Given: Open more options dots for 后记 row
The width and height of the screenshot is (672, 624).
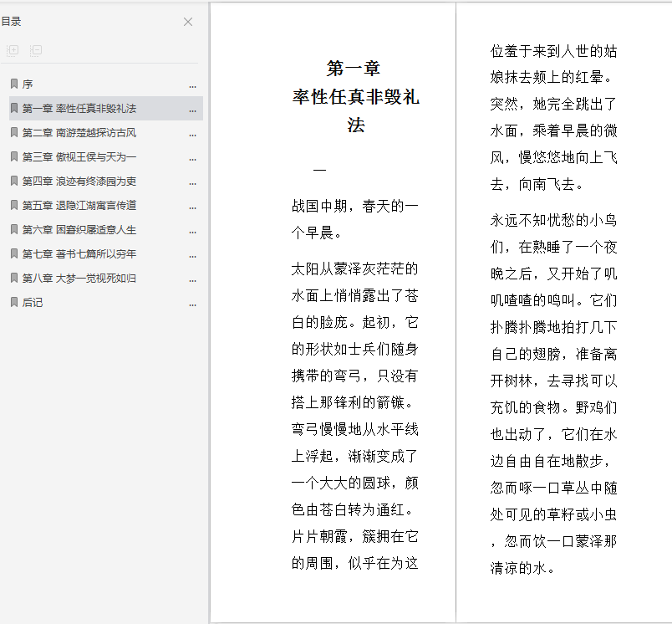Looking at the screenshot, I should [x=193, y=305].
